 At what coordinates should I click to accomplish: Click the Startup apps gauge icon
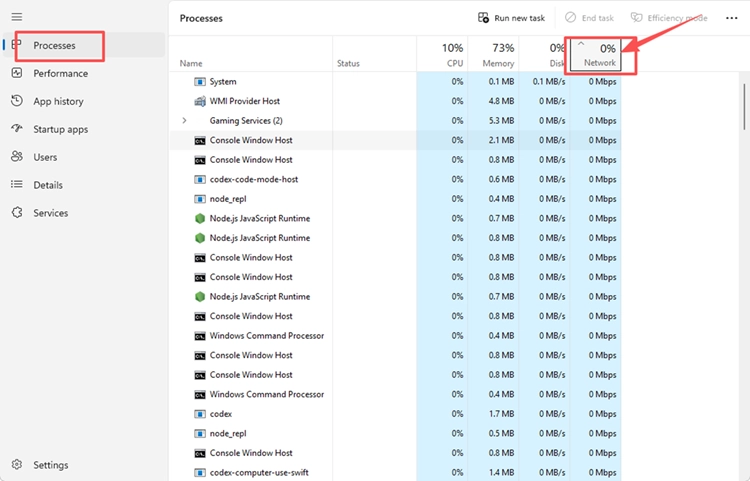pyautogui.click(x=17, y=129)
